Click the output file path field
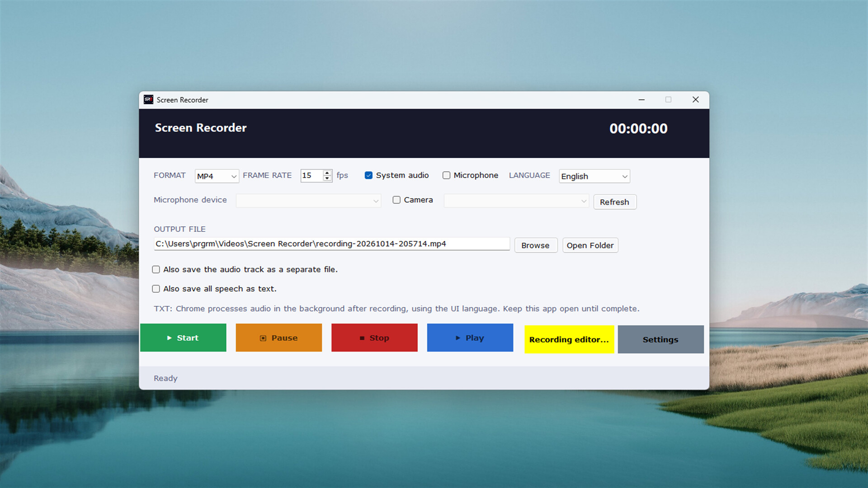The width and height of the screenshot is (868, 488). coord(332,244)
